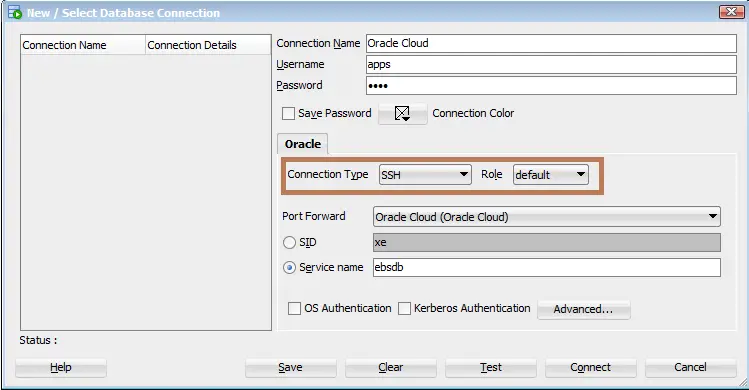This screenshot has width=749, height=390.
Task: Click the Port Forward label
Action: (x=314, y=216)
